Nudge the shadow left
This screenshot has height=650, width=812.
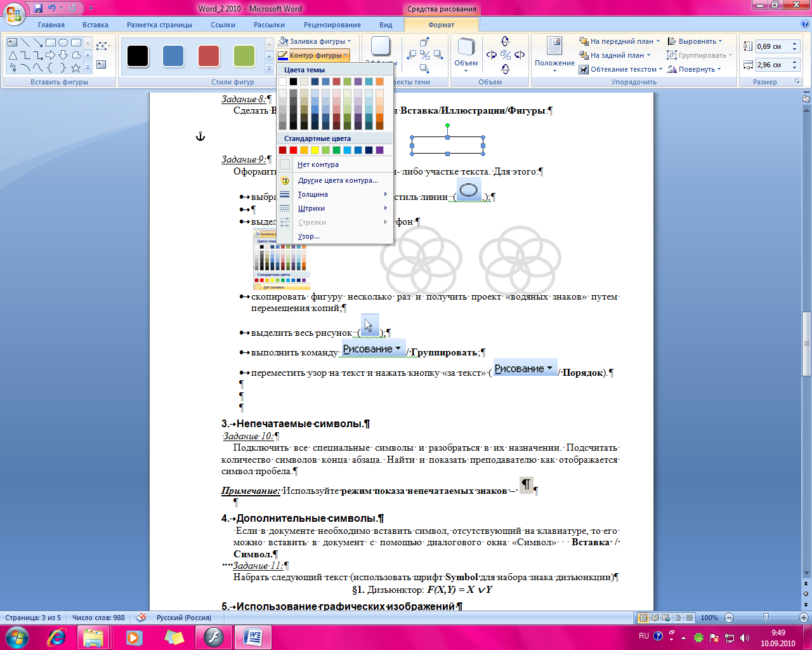tap(411, 55)
